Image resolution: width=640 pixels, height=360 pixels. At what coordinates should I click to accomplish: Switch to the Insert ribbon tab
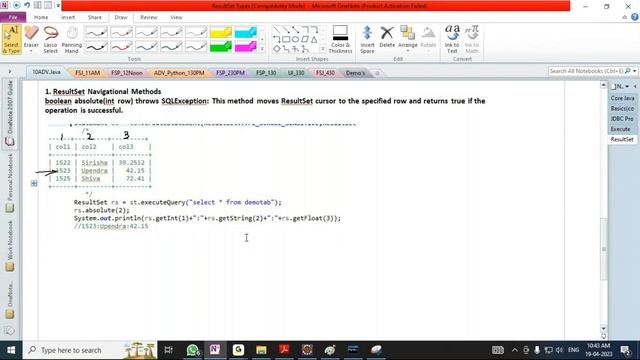click(x=68, y=18)
